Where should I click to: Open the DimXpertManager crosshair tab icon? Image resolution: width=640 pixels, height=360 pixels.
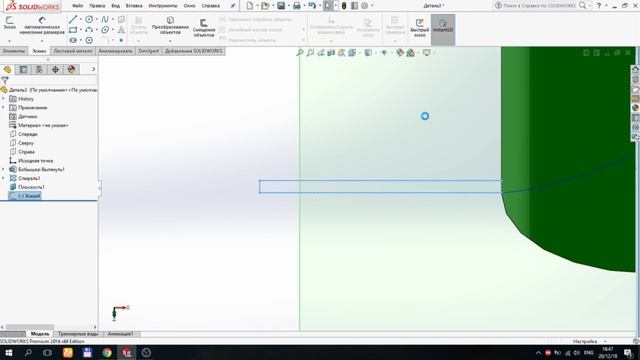pyautogui.click(x=55, y=69)
